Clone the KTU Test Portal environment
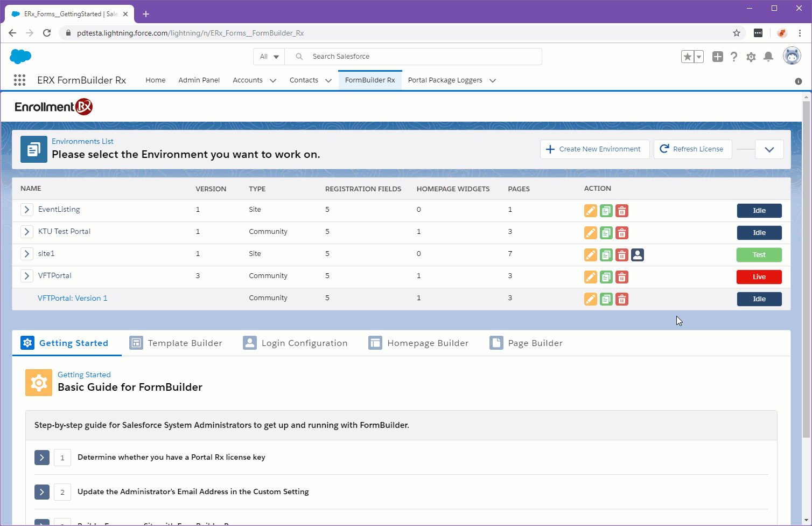Viewport: 812px width, 526px height. (606, 233)
